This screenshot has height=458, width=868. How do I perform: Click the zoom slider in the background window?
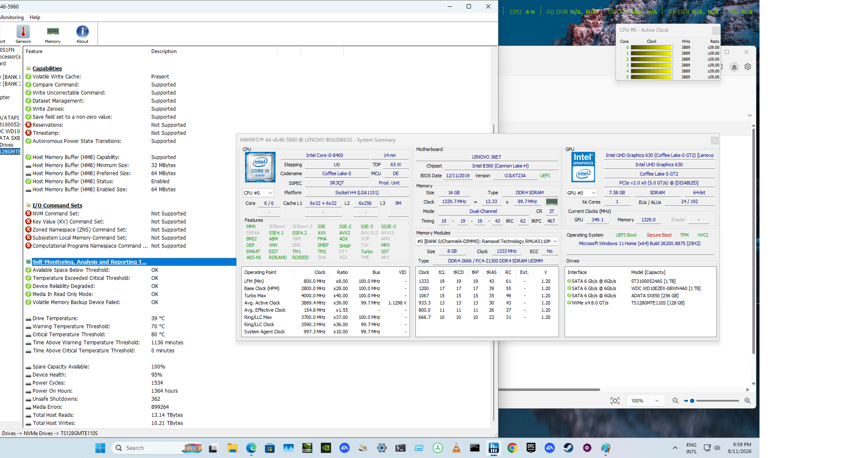(712, 401)
